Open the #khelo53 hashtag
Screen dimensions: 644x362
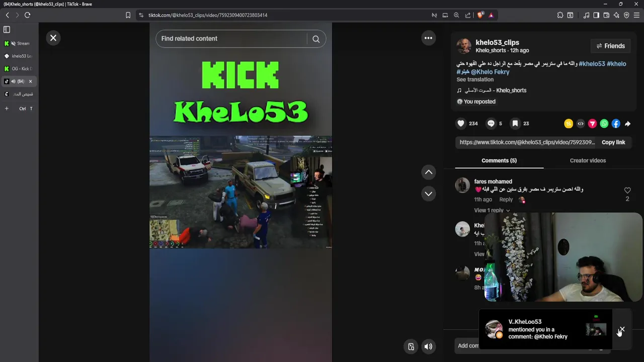(592, 64)
